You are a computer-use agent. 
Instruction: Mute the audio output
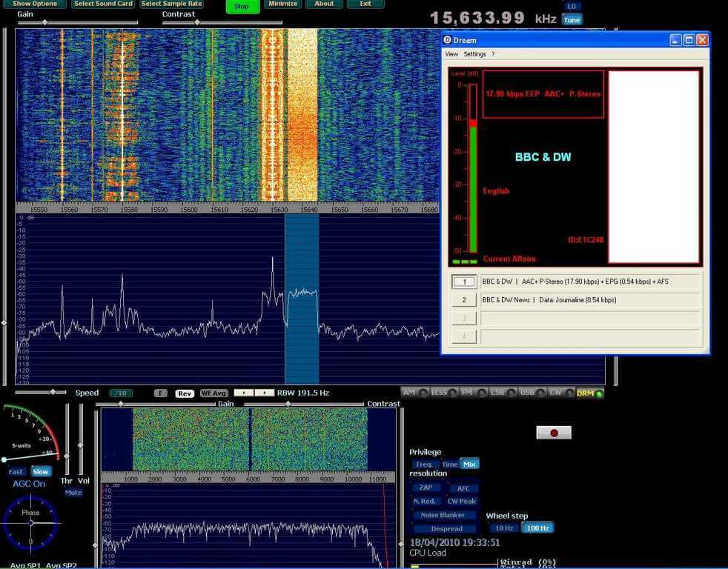point(73,493)
